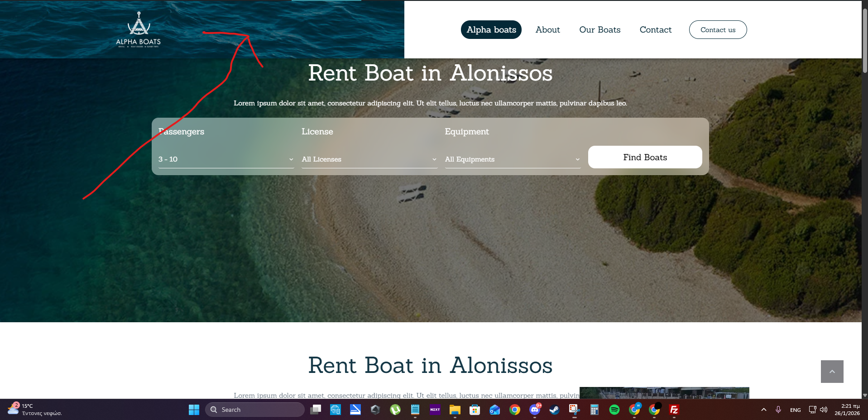Click the outlined Contact us button
Screen dimensions: 868x420
(718, 29)
